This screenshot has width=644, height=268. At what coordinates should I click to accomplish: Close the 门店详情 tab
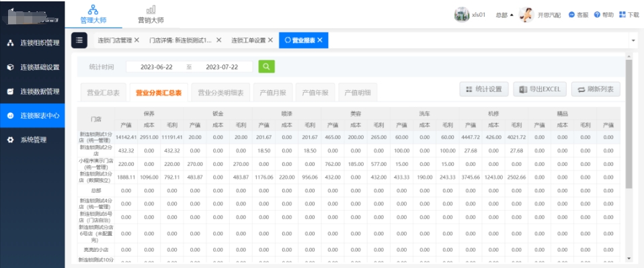click(219, 40)
